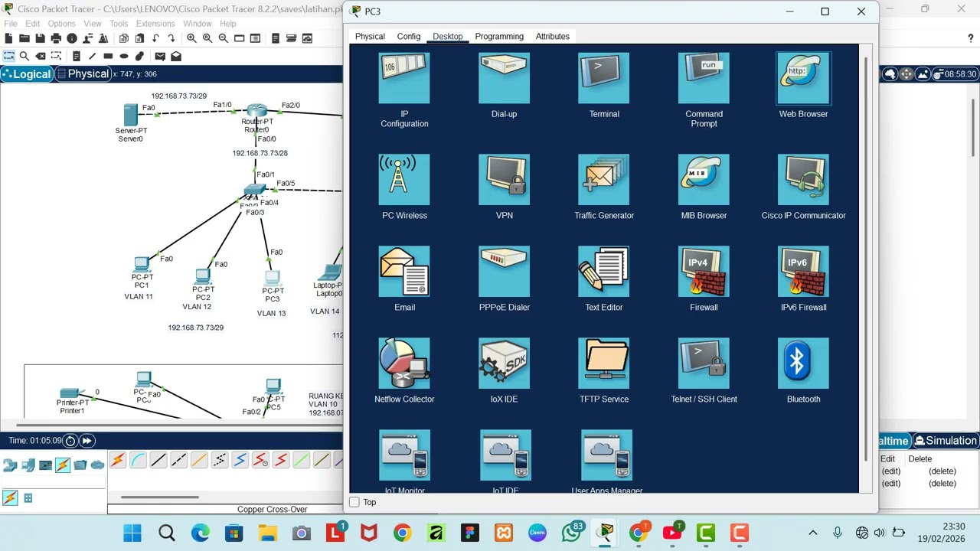Click the cable selector horizontal scrollbar
This screenshot has width=980, height=551.
point(160,497)
